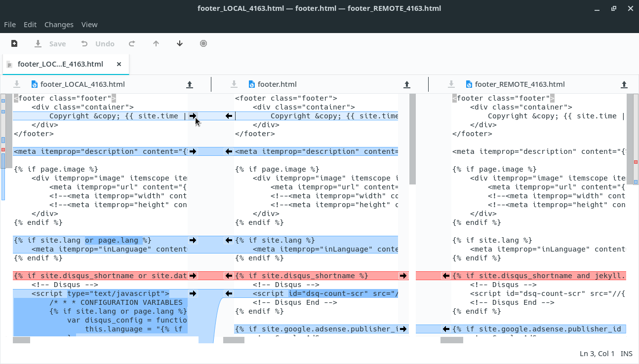Image resolution: width=639 pixels, height=364 pixels.
Task: Click the Save button in toolbar
Action: point(50,43)
